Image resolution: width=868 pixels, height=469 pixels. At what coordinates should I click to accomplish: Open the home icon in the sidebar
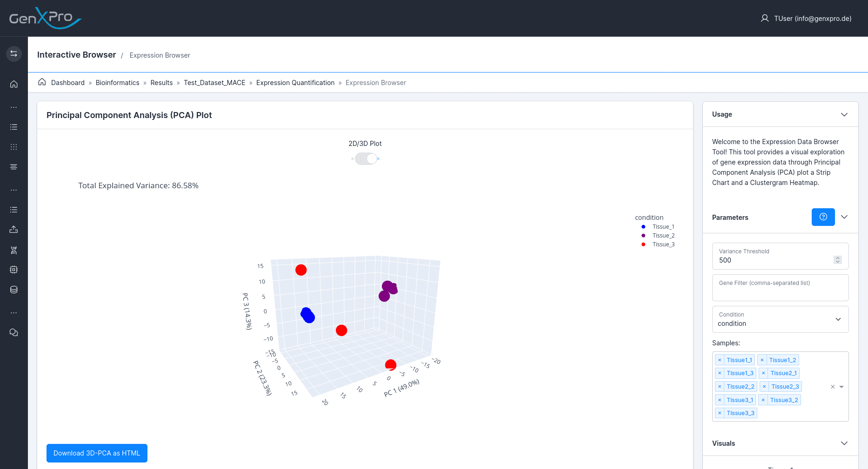click(x=14, y=84)
